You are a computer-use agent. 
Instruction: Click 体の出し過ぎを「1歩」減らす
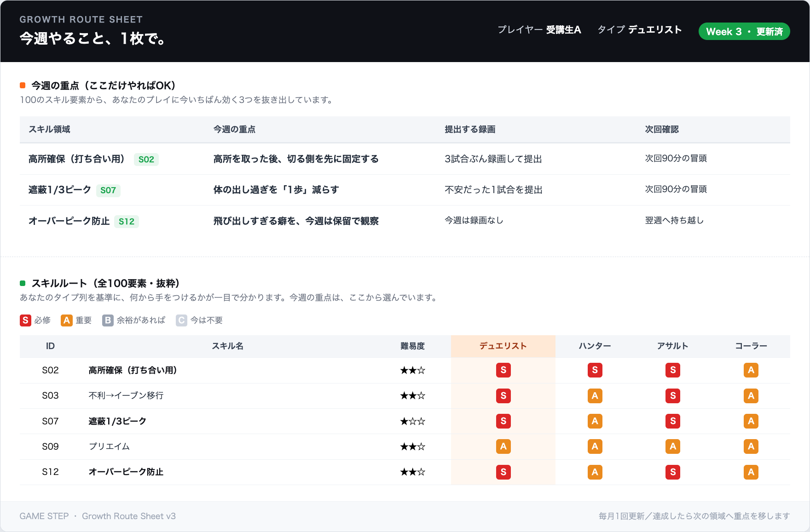pos(276,190)
